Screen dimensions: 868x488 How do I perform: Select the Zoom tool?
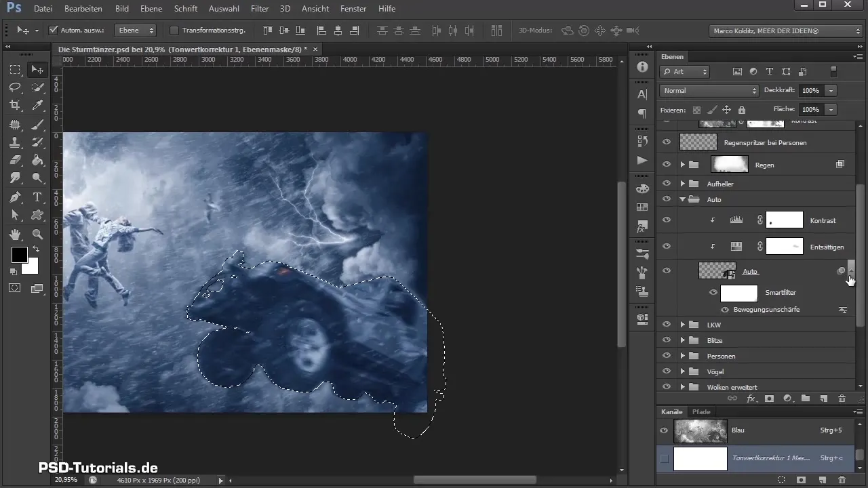[x=37, y=235]
